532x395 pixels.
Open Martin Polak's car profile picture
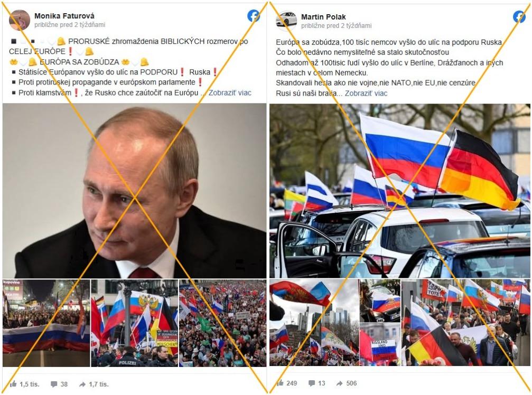click(286, 21)
